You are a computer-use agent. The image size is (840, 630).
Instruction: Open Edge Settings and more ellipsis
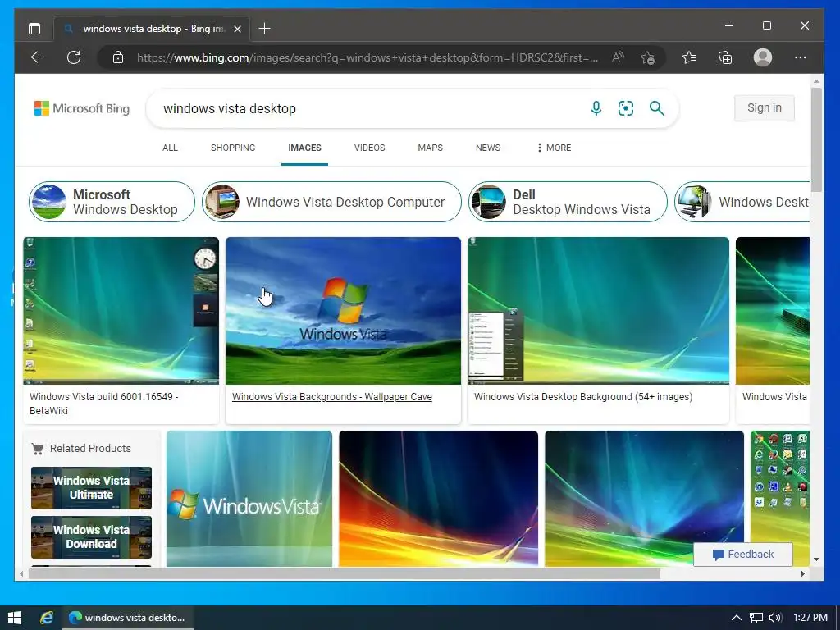[801, 57]
